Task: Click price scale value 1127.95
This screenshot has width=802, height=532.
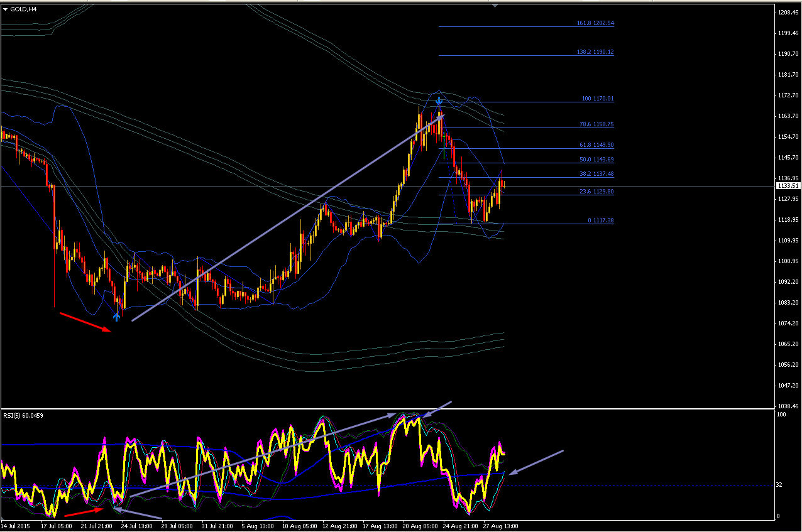Action: click(x=788, y=199)
